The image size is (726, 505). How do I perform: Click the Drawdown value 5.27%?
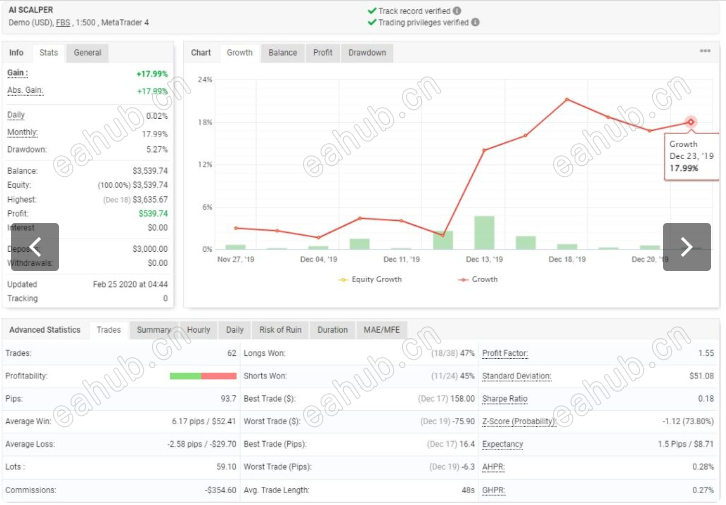157,150
